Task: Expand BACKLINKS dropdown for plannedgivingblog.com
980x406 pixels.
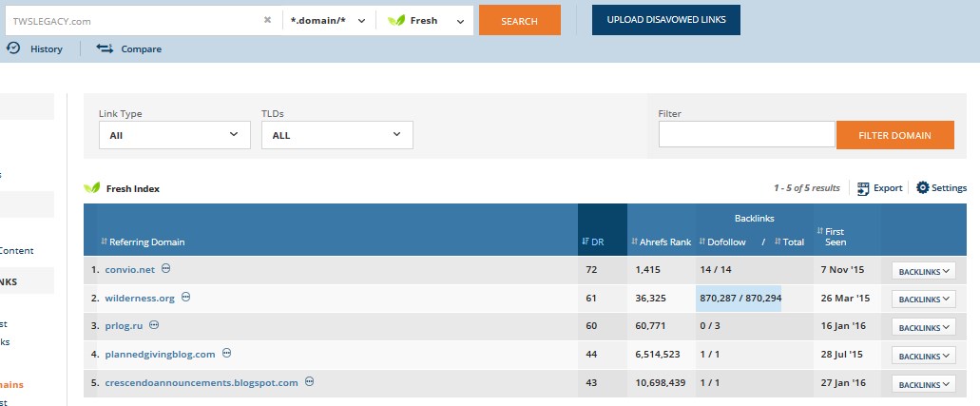Action: click(924, 356)
